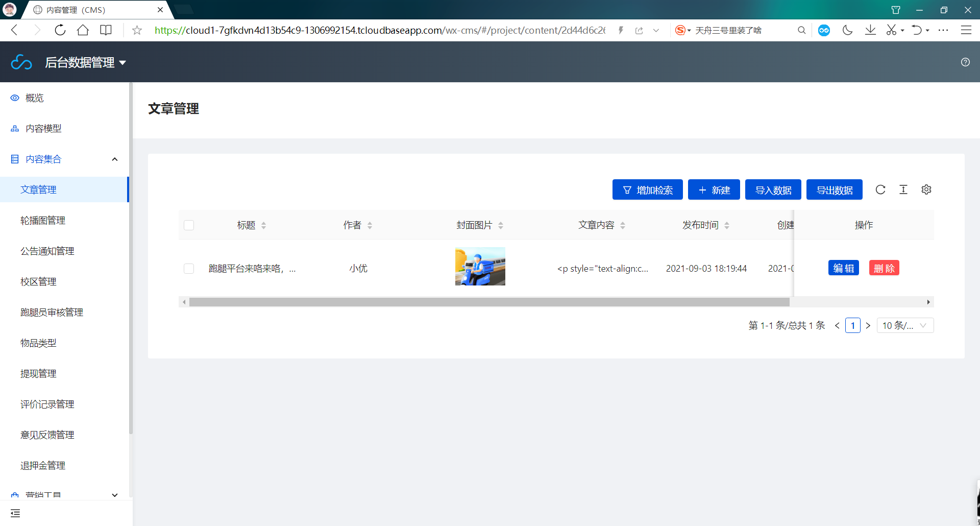Viewport: 980px width, 526px height.
Task: Toggle dark mode with the moon icon
Action: point(847,30)
